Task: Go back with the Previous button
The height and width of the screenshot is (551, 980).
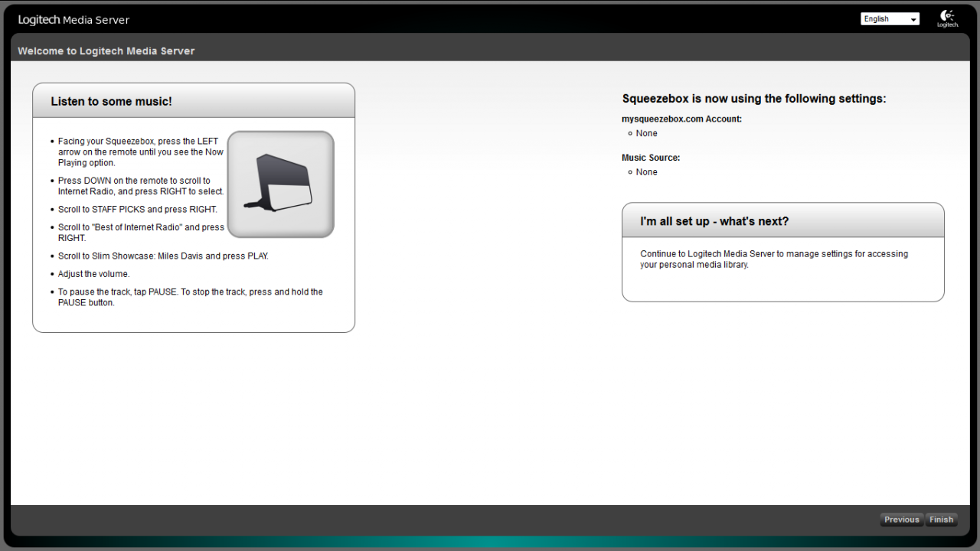Action: tap(901, 520)
